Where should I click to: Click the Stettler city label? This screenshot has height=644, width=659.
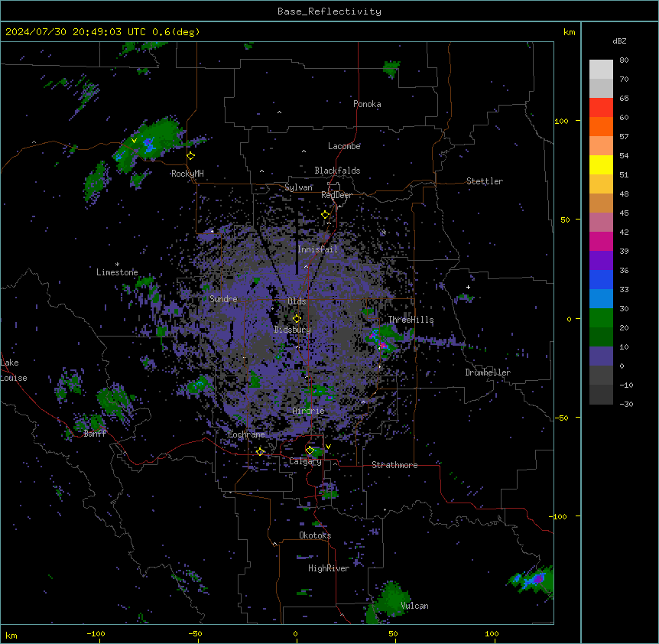(485, 181)
